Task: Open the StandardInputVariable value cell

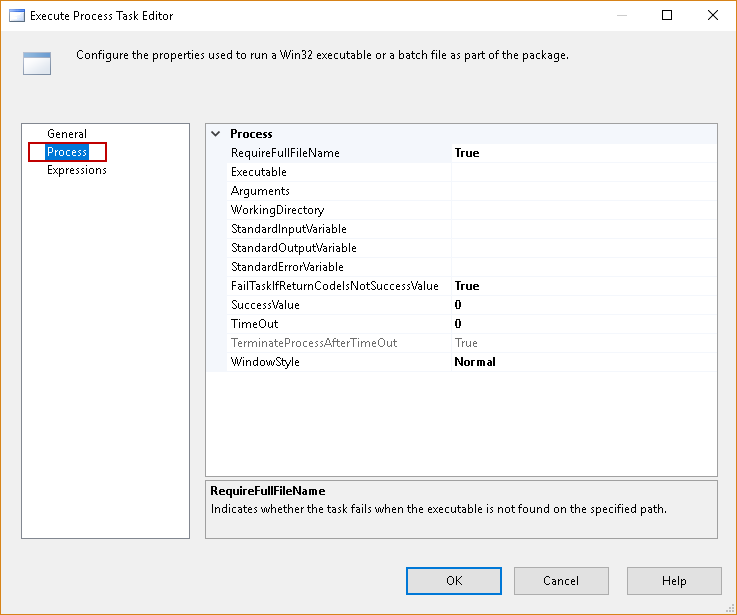Action: [x=583, y=229]
